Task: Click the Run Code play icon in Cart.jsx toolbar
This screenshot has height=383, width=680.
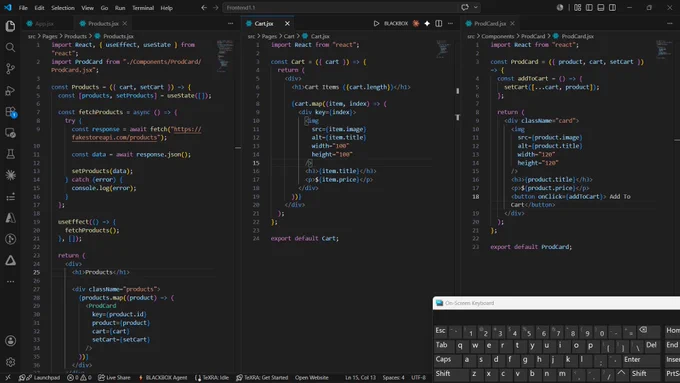Action: click(x=376, y=23)
